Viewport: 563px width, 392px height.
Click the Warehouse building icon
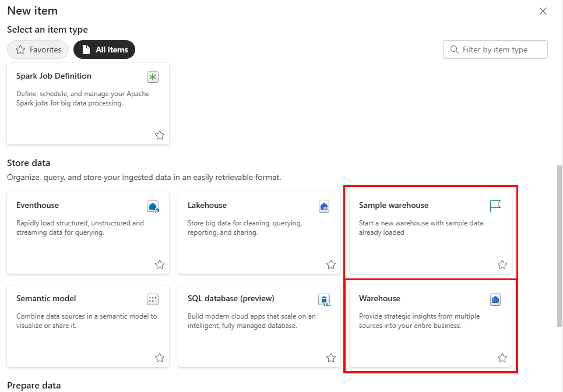pyautogui.click(x=495, y=299)
